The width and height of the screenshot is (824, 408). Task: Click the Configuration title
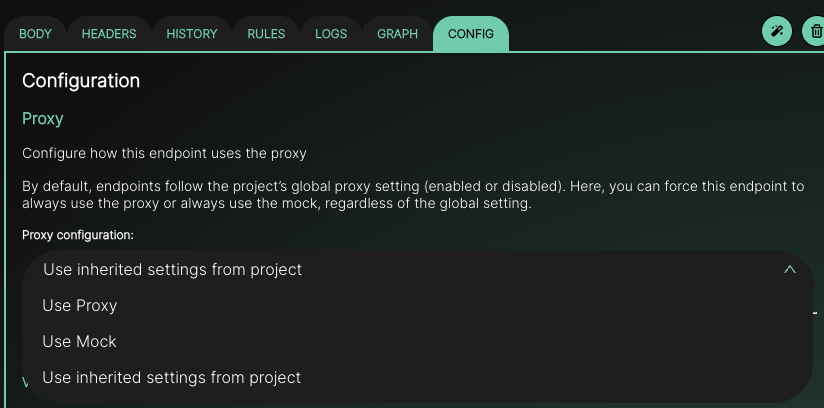tap(81, 80)
